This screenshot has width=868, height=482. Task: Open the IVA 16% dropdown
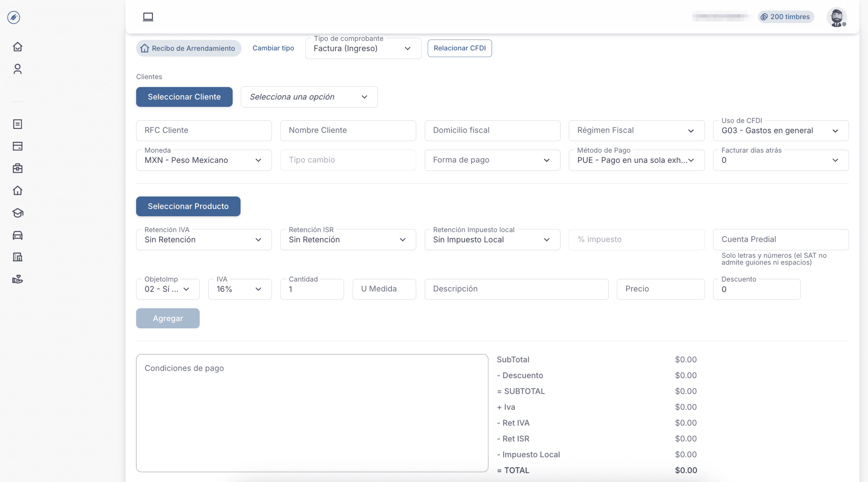click(x=240, y=289)
